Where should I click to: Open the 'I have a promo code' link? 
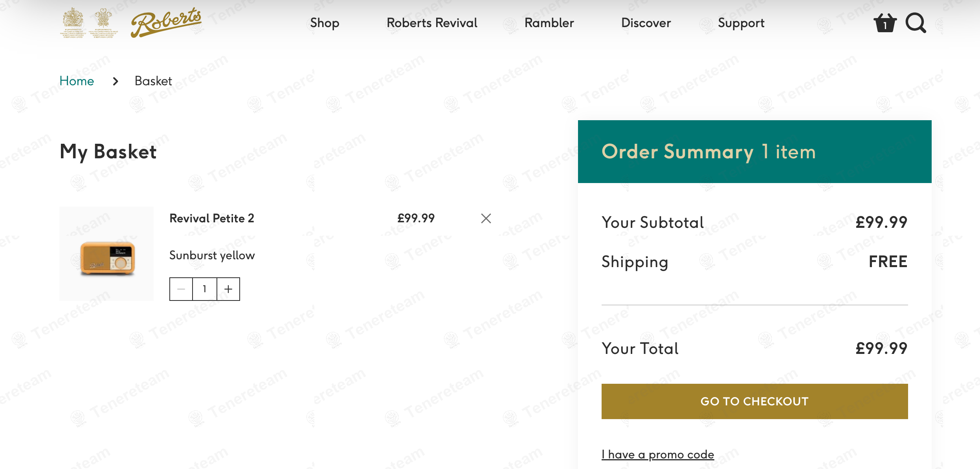coord(658,454)
